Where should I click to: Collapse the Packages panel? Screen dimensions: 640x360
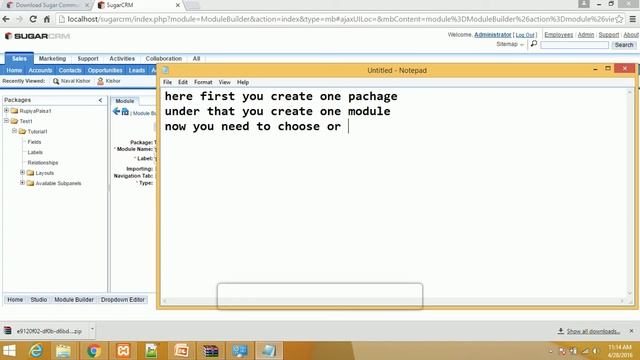pyautogui.click(x=100, y=100)
